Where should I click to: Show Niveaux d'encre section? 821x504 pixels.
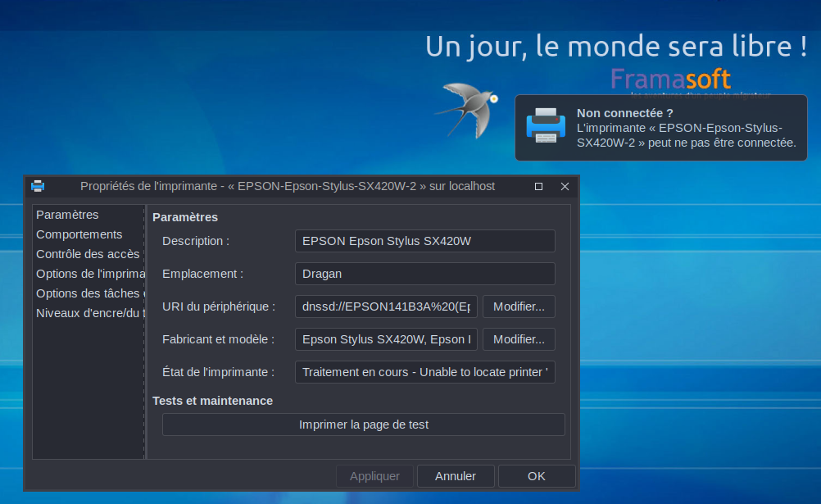pos(90,313)
